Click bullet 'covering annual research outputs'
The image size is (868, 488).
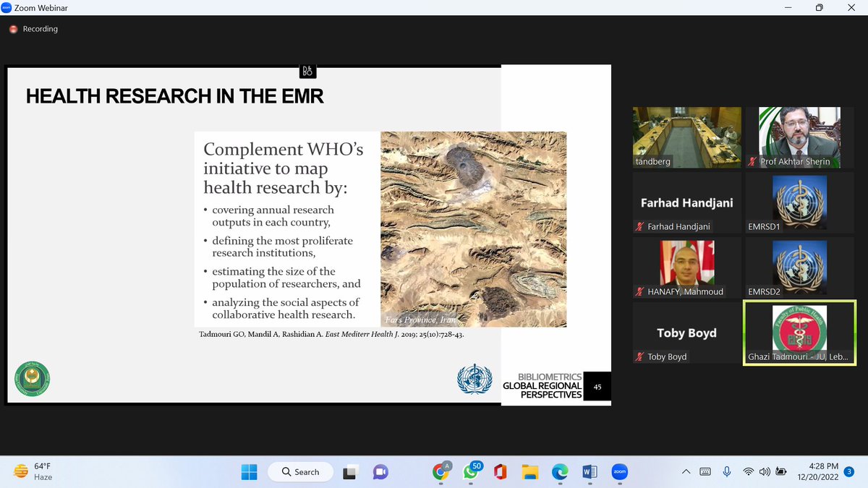[272, 215]
